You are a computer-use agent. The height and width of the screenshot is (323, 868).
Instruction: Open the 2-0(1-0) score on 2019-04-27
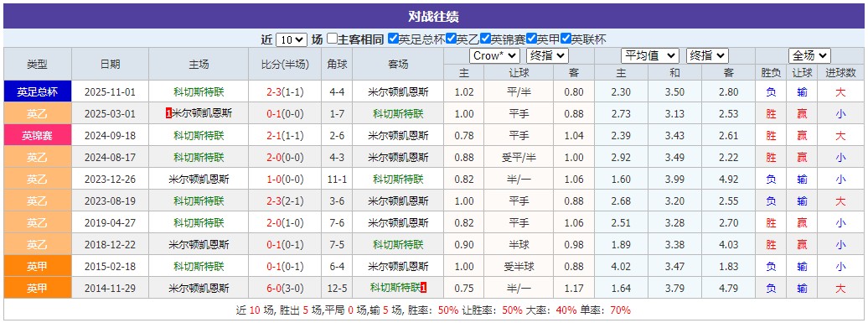285,222
